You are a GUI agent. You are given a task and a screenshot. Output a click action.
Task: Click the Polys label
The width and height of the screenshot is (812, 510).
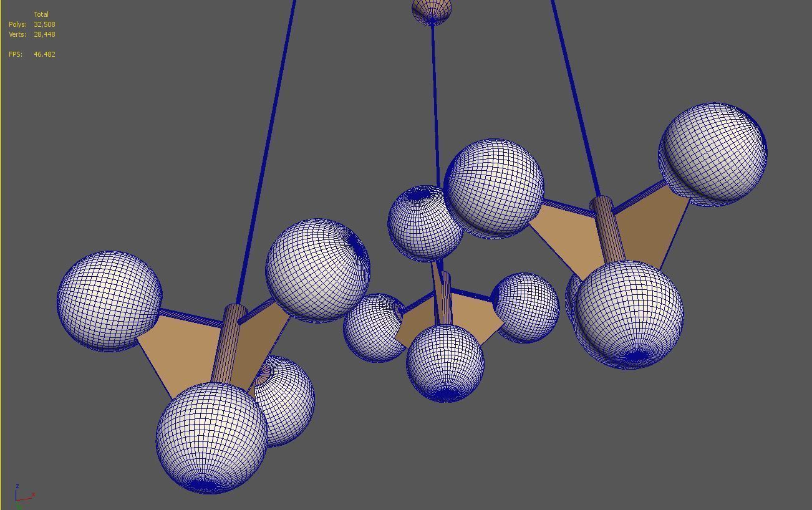point(17,24)
